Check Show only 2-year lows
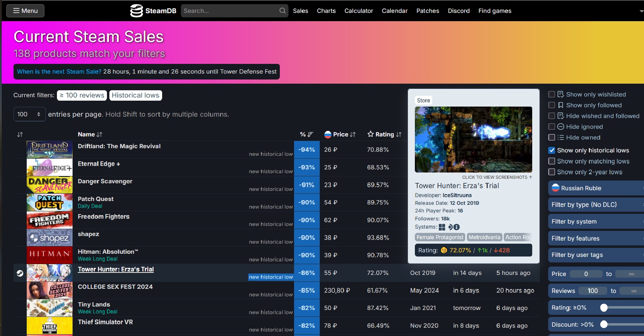This screenshot has height=336, width=644. click(x=552, y=172)
